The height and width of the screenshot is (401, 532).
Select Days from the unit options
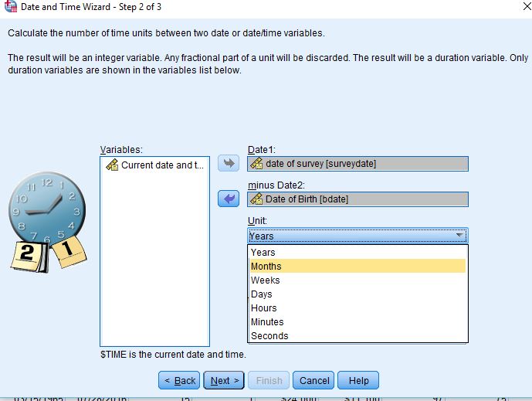tap(357, 294)
